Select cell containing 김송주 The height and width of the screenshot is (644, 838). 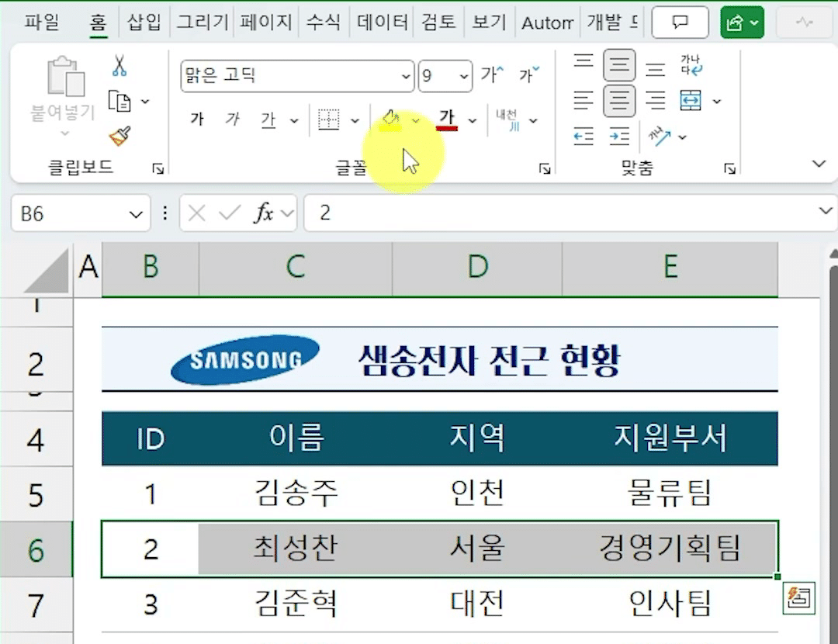(296, 493)
